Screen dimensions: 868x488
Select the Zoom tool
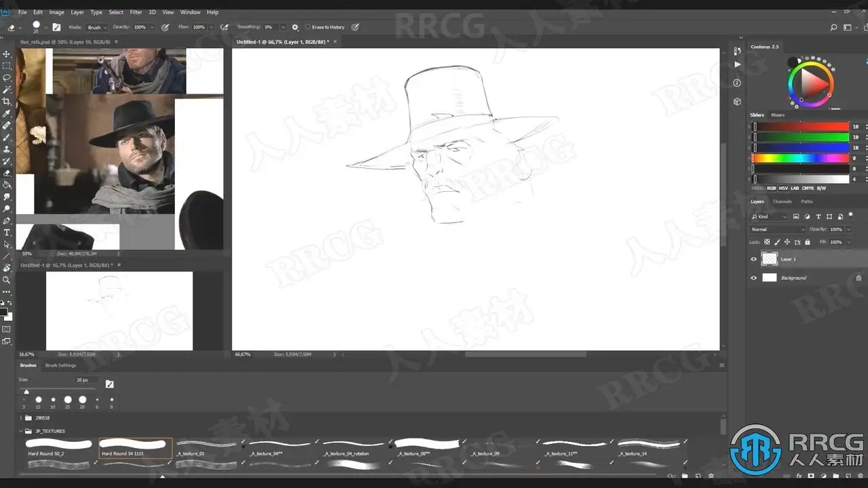[x=7, y=280]
